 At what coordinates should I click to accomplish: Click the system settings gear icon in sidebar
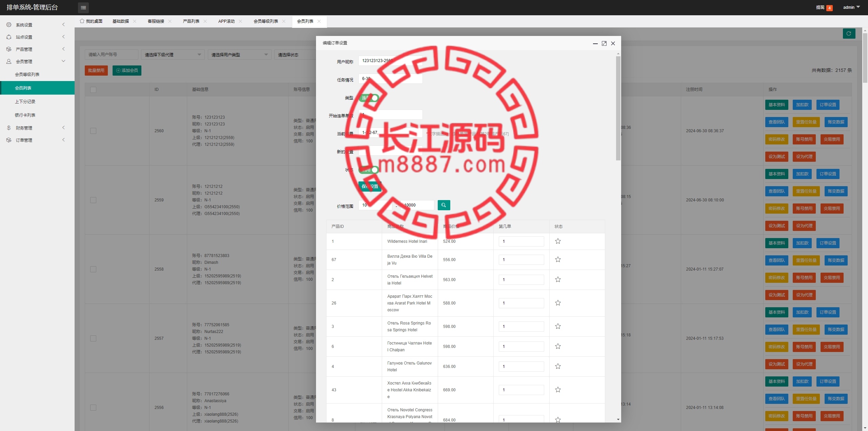[x=9, y=25]
